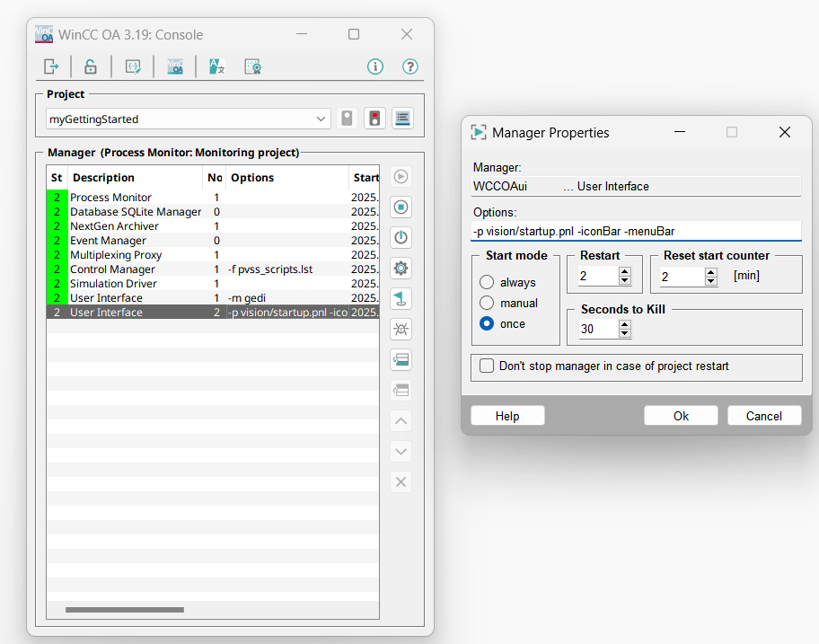Click the debug bug icon

(401, 329)
